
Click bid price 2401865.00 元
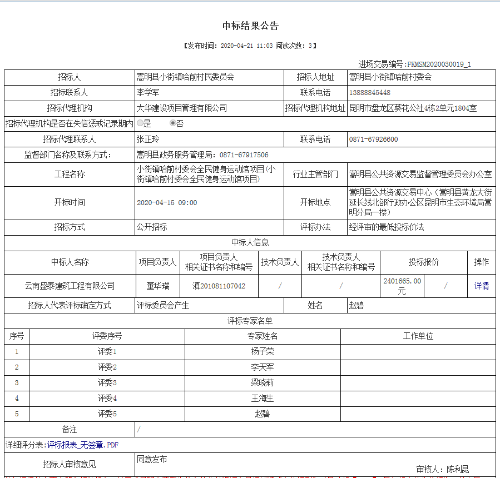pyautogui.click(x=402, y=286)
